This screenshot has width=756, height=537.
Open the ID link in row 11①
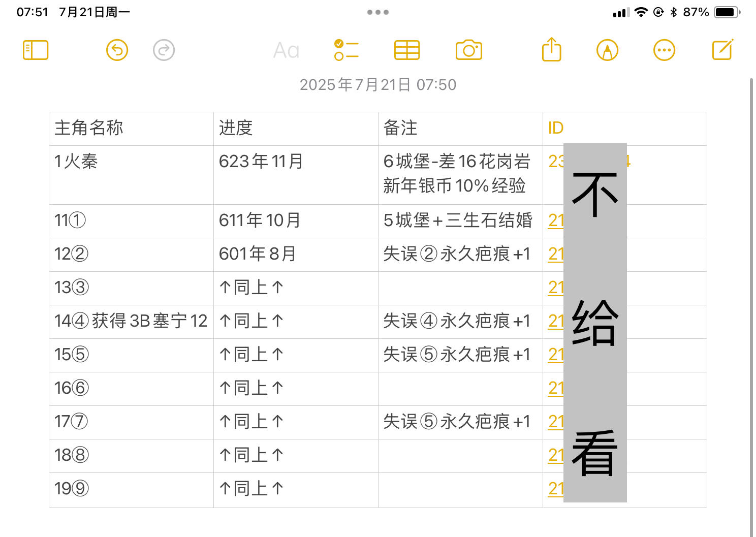pyautogui.click(x=556, y=220)
